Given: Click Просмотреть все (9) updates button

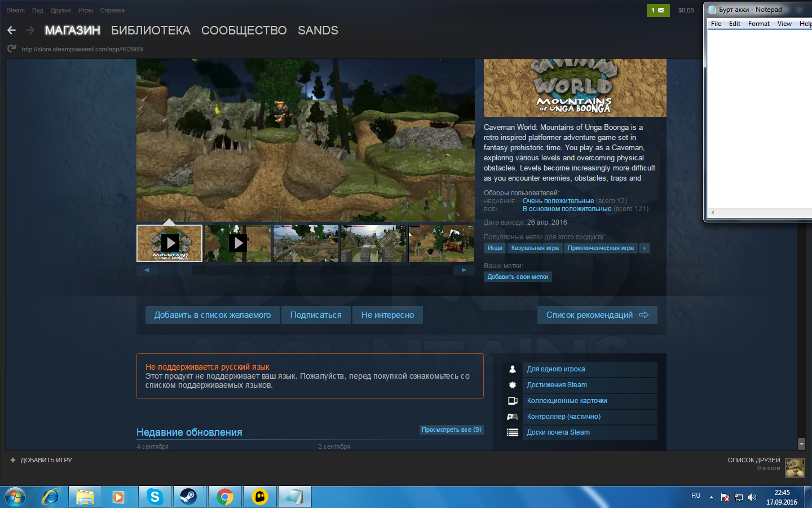Looking at the screenshot, I should coord(452,430).
